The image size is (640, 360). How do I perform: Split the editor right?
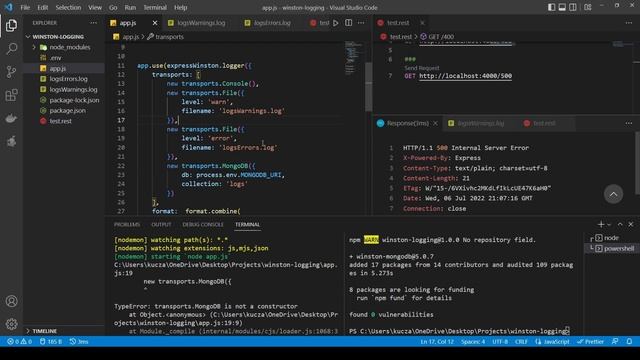(349, 23)
